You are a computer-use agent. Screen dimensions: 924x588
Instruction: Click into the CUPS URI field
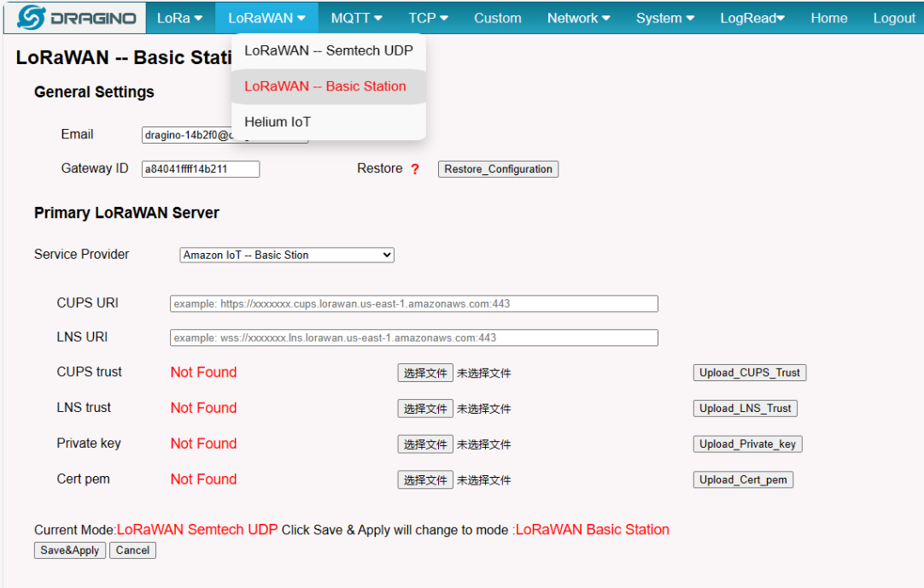pos(413,303)
